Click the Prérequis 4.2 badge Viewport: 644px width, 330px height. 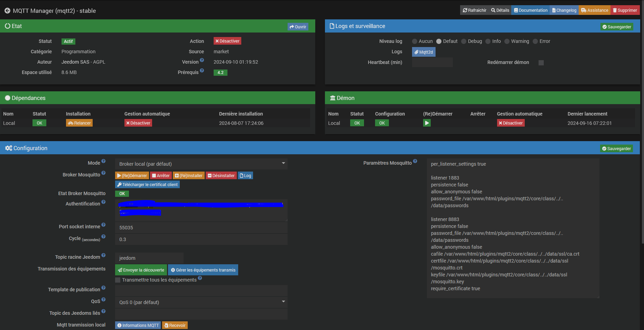[x=221, y=73]
